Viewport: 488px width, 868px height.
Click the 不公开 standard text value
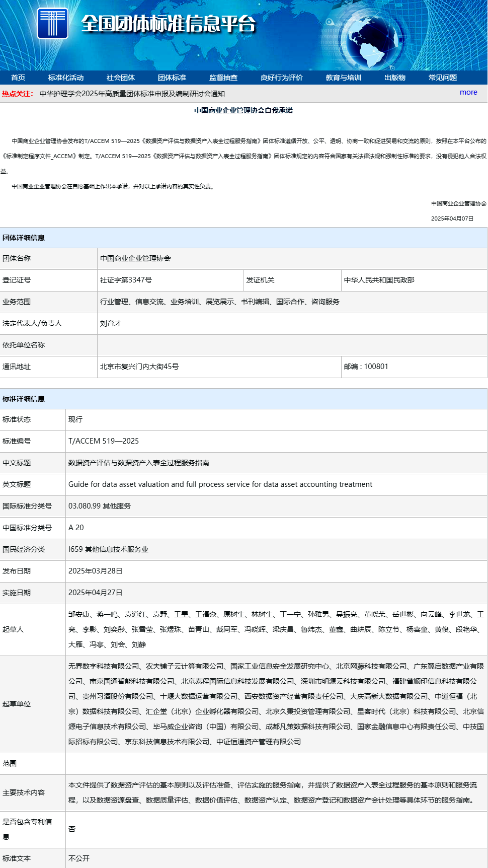coord(79,858)
